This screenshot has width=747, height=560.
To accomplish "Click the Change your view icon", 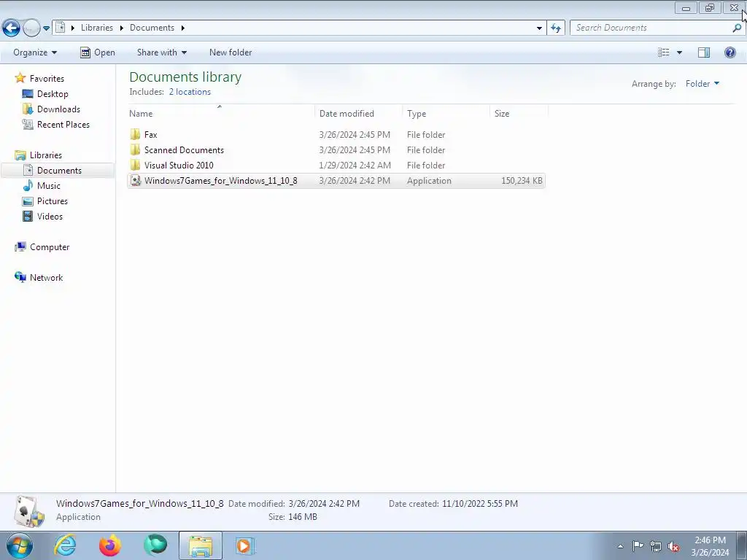I will pyautogui.click(x=664, y=52).
